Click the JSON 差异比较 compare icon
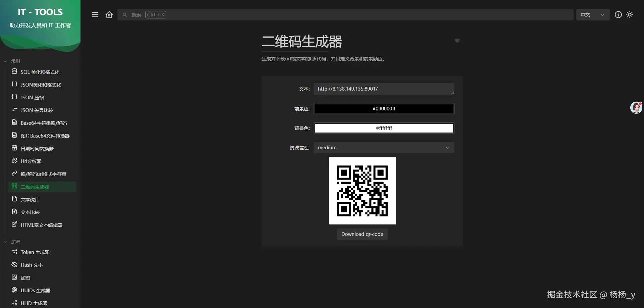The image size is (644, 308). [14, 110]
